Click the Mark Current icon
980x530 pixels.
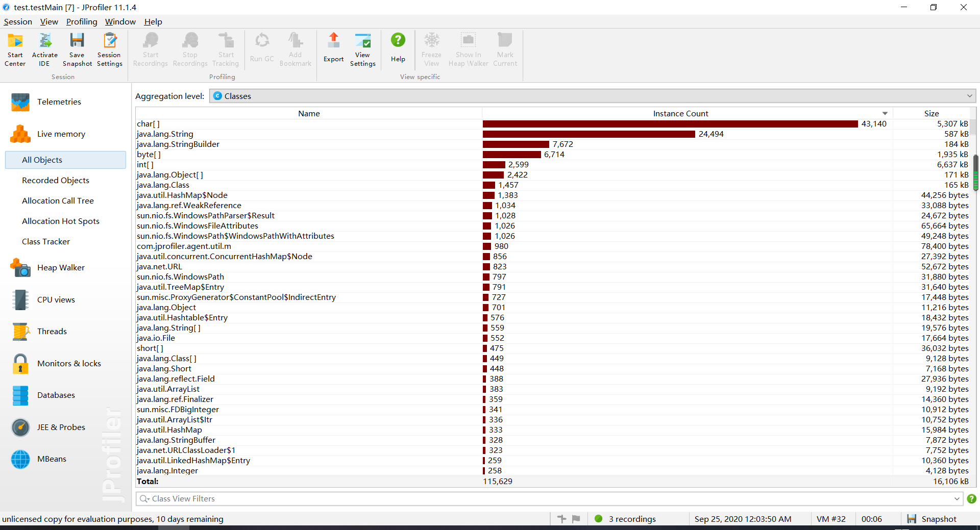pyautogui.click(x=505, y=49)
